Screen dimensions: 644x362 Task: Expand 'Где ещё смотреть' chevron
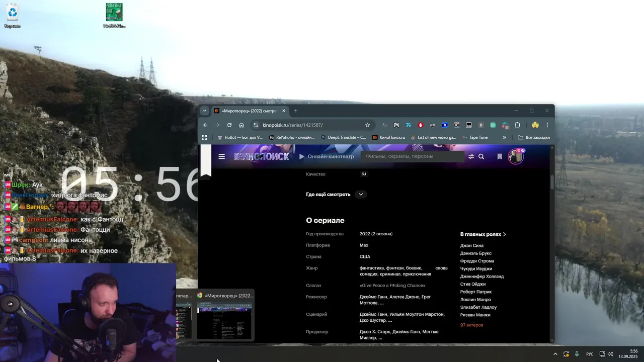pyautogui.click(x=361, y=195)
